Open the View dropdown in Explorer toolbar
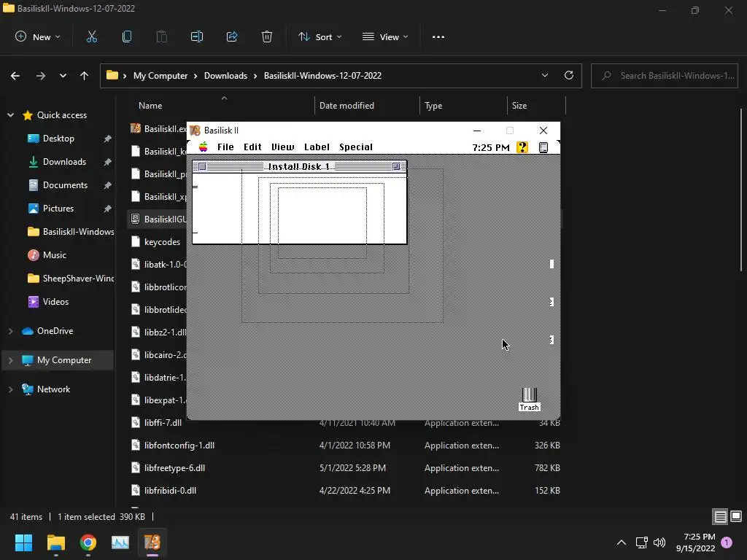 [385, 36]
